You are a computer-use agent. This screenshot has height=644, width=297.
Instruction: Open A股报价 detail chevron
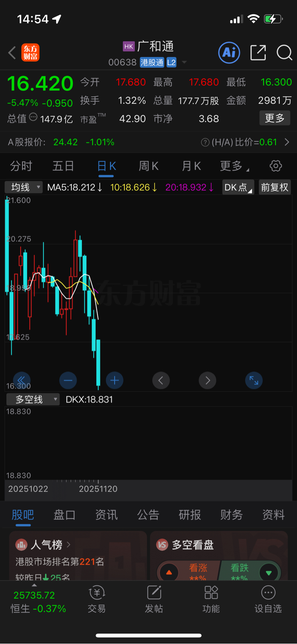tap(287, 142)
